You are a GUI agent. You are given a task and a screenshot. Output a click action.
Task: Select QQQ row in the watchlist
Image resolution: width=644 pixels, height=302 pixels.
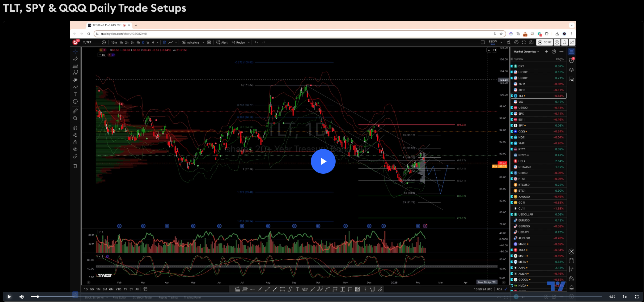(538, 131)
